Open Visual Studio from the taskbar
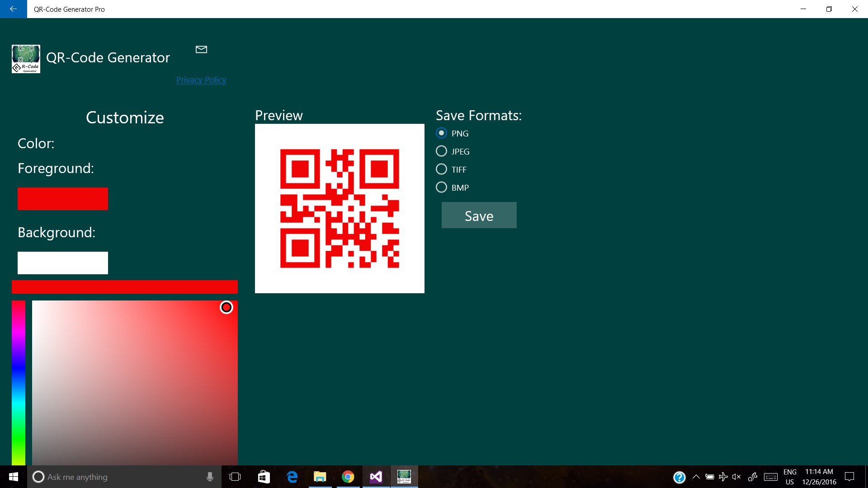The image size is (868, 488). [376, 477]
